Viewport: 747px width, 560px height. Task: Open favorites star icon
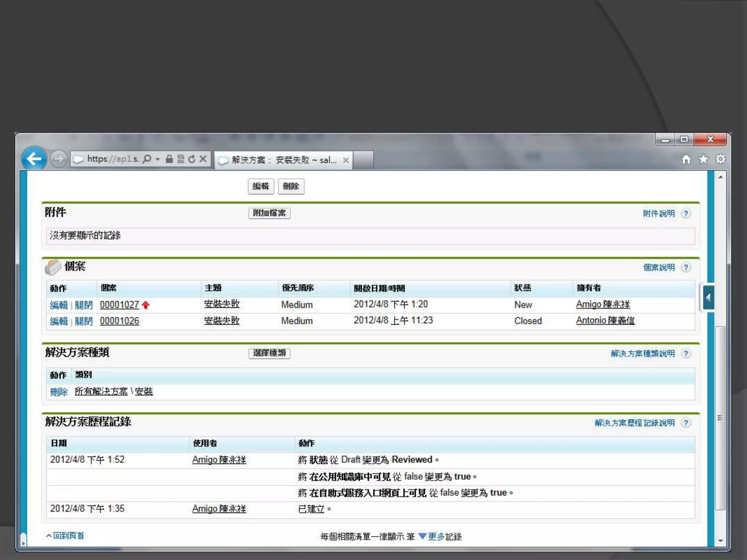coord(703,160)
